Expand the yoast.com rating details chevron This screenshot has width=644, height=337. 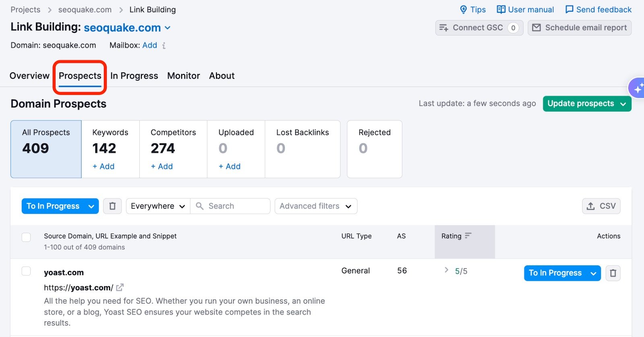446,270
